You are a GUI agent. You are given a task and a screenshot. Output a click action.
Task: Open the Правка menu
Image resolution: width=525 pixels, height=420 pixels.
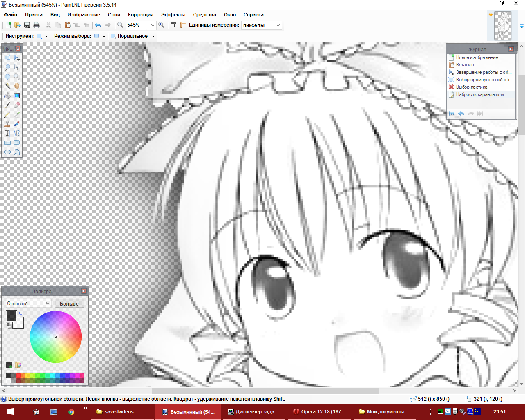click(34, 15)
